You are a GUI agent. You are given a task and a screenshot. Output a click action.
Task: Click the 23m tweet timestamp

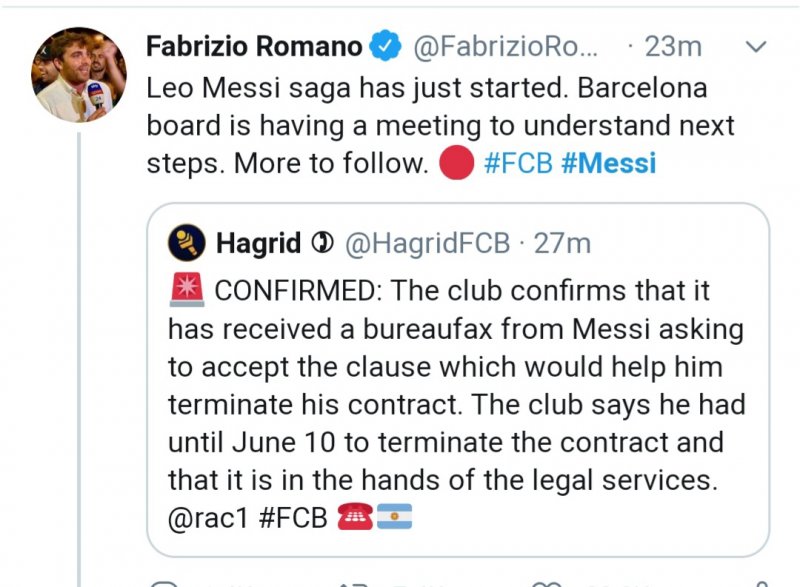coord(673,46)
